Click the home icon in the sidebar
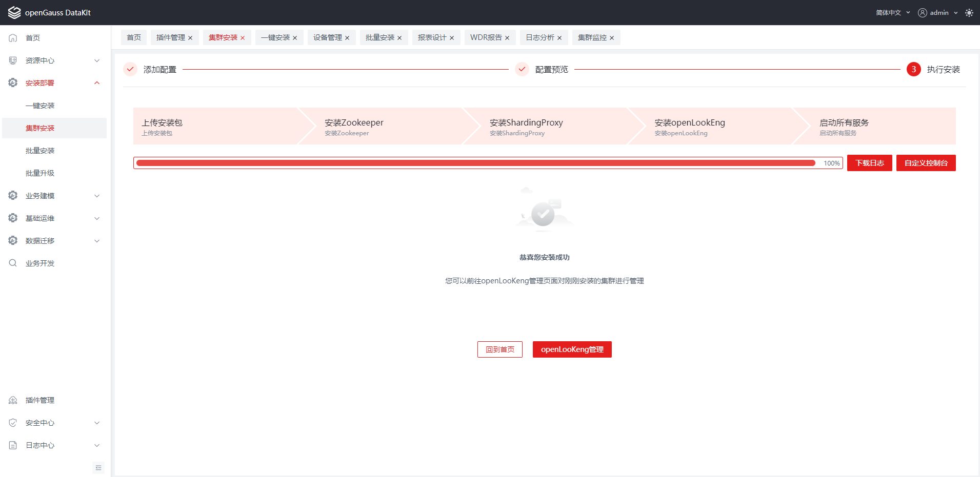This screenshot has width=980, height=477. [x=13, y=38]
